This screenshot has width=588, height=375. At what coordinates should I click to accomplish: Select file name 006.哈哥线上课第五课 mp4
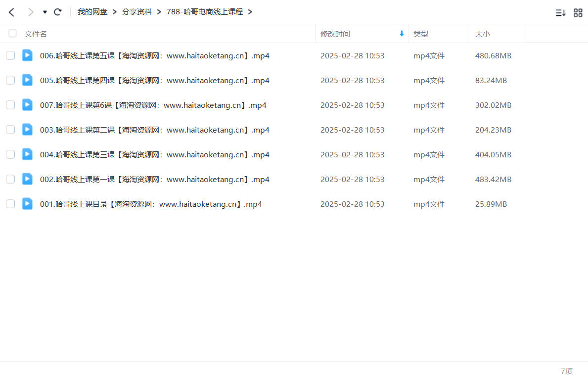click(x=154, y=56)
